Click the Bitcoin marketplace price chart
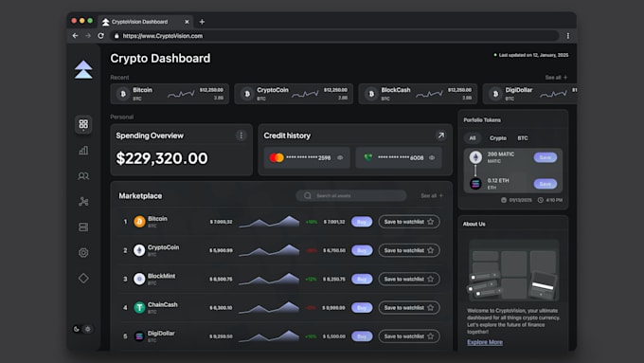 pyautogui.click(x=269, y=221)
